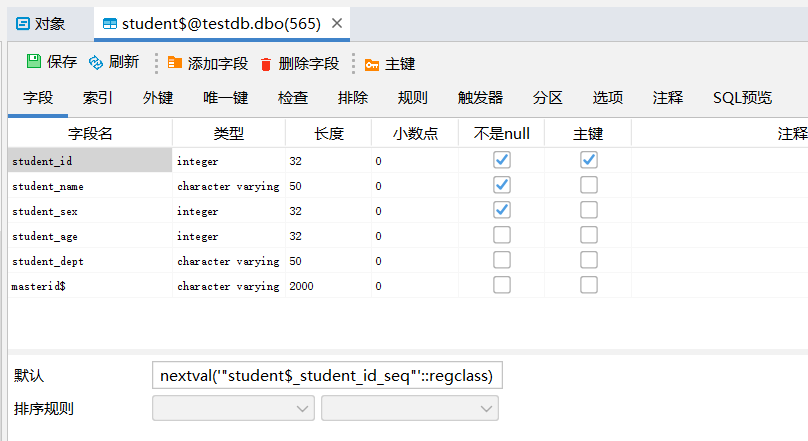This screenshot has height=441, width=808.
Task: Uncheck not-null for student_name
Action: coord(502,185)
